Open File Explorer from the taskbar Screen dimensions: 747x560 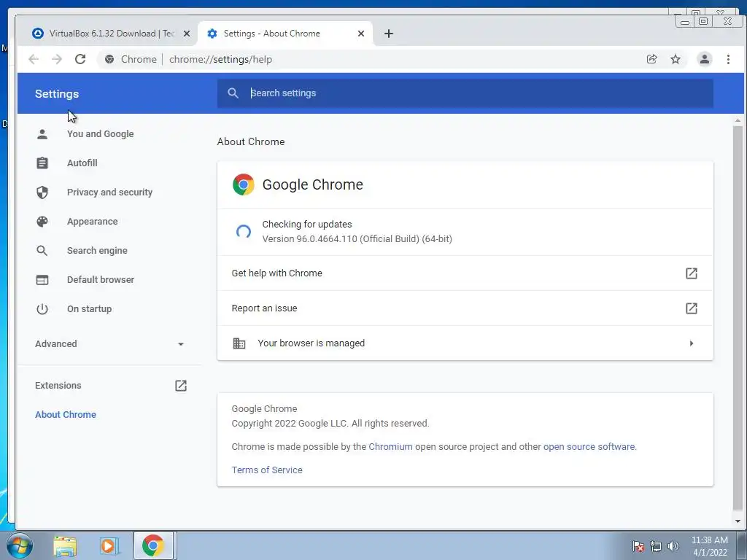[65, 546]
